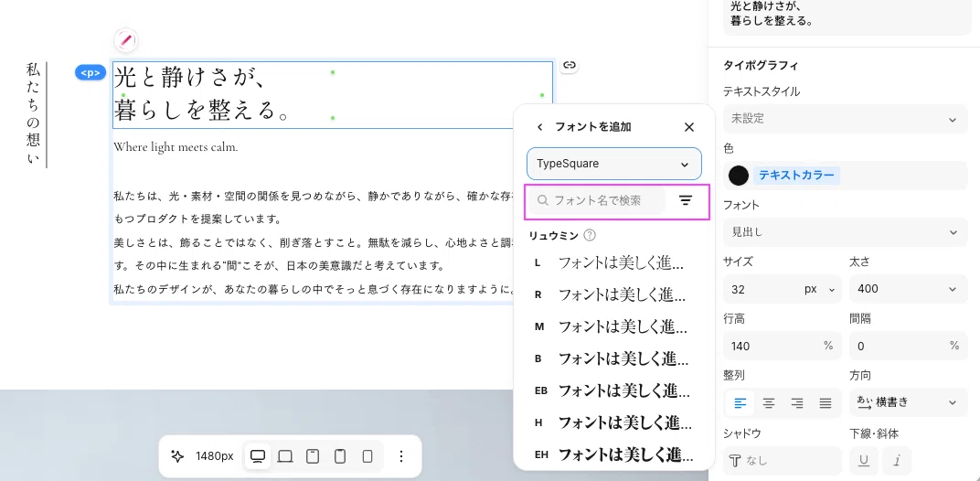The width and height of the screenshot is (980, 481).
Task: Select the line 暮らしを整える。
Action: click(202, 110)
